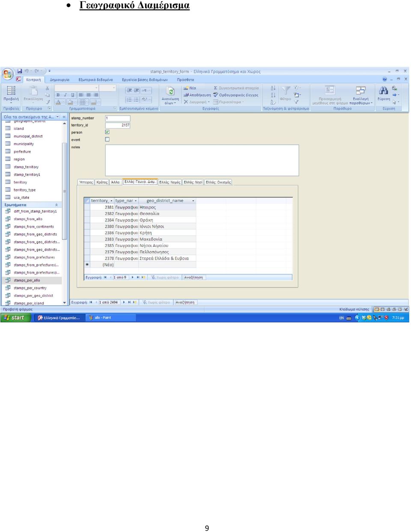Click the notes text area
The height and width of the screenshot is (532, 411).
point(202,160)
